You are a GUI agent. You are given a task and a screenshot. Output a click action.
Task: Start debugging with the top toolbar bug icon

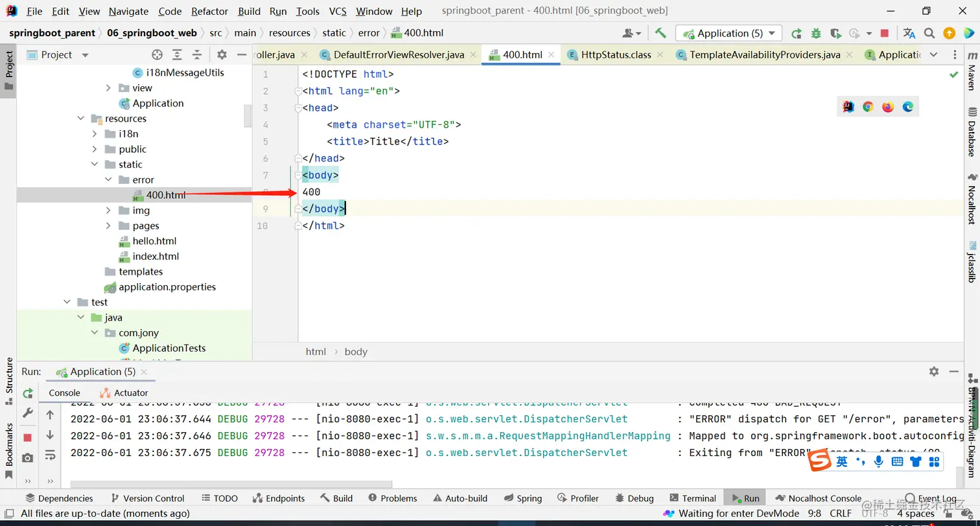click(x=816, y=33)
